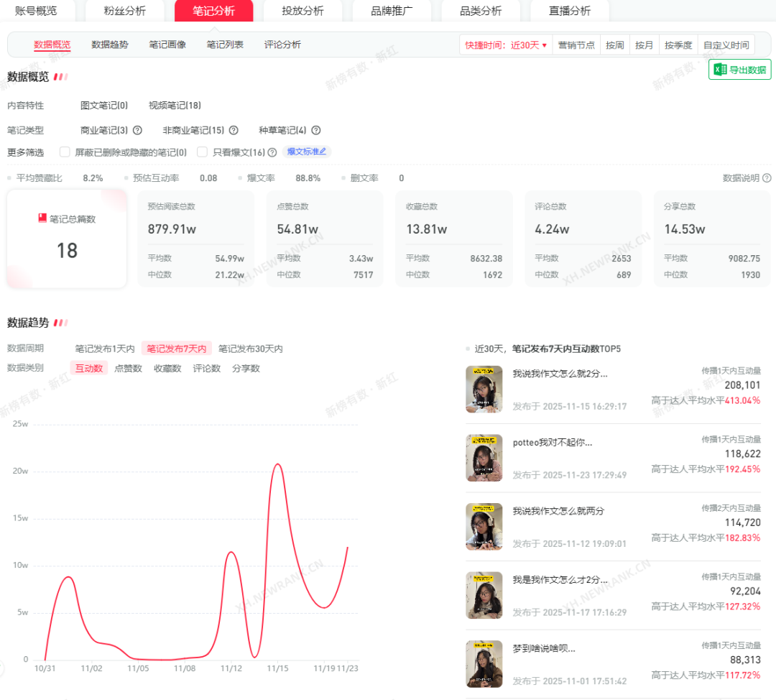Open the 评论分析 sub-tab
Viewport: 776px width, 700px height.
click(282, 45)
